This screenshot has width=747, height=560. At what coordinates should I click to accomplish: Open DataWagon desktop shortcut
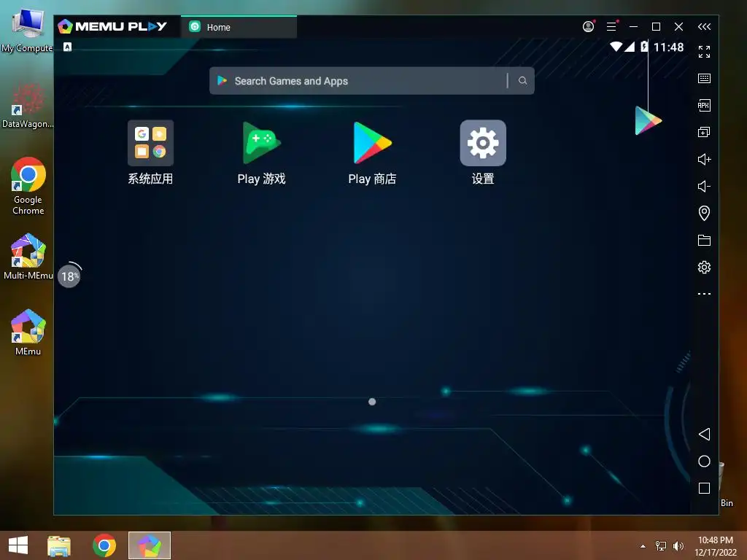[x=27, y=106]
